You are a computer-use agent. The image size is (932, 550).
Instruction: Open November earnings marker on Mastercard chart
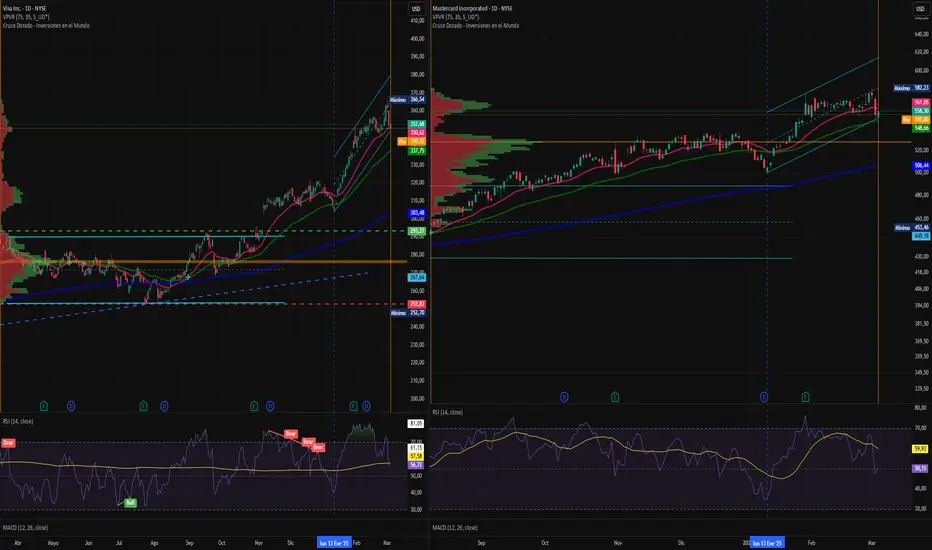click(615, 397)
